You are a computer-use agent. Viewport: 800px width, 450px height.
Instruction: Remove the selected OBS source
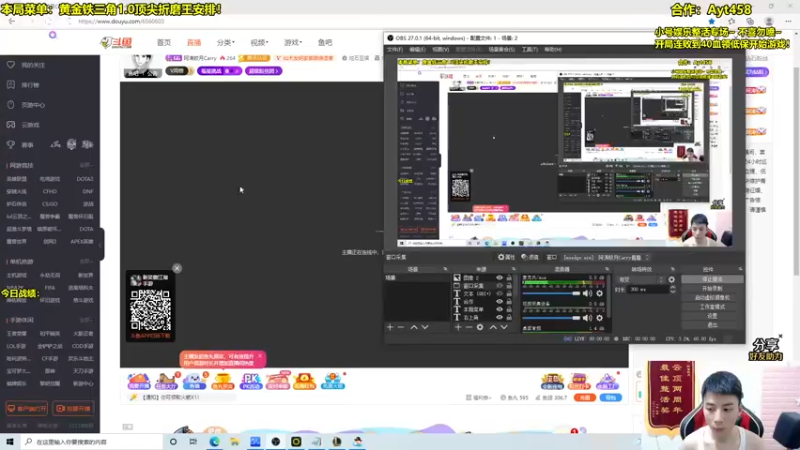(x=469, y=327)
